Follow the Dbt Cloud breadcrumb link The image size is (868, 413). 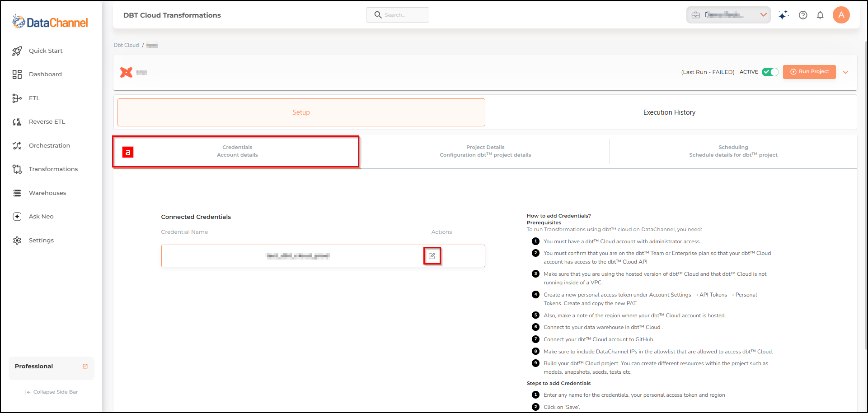(126, 45)
